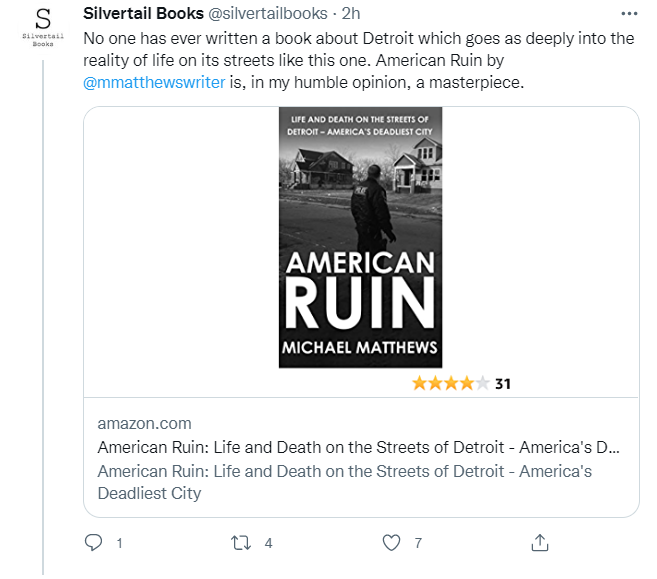
Task: Open the @silvertailbooks handle
Action: [x=268, y=15]
